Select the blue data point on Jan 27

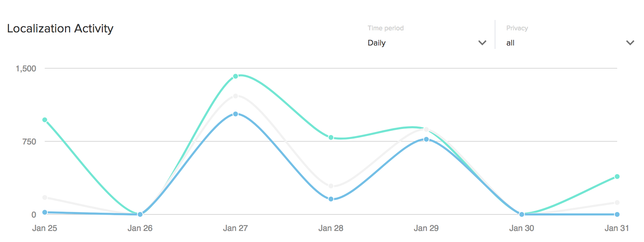pyautogui.click(x=235, y=114)
